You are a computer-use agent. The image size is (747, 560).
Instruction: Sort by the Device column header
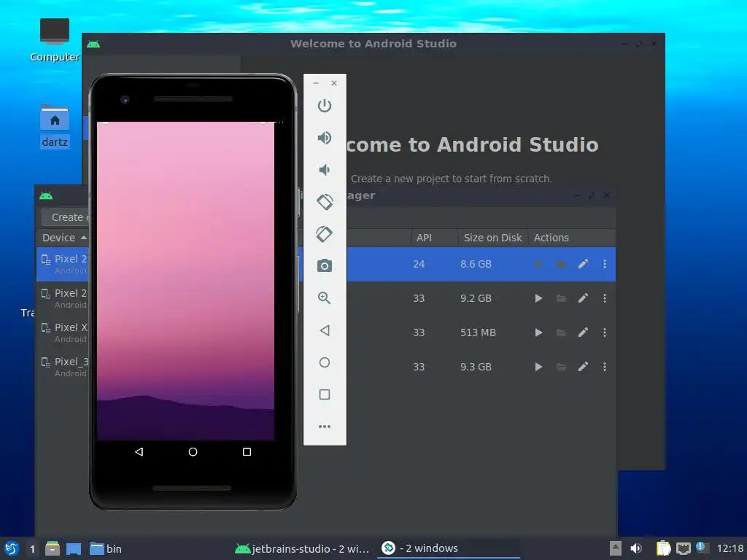63,238
